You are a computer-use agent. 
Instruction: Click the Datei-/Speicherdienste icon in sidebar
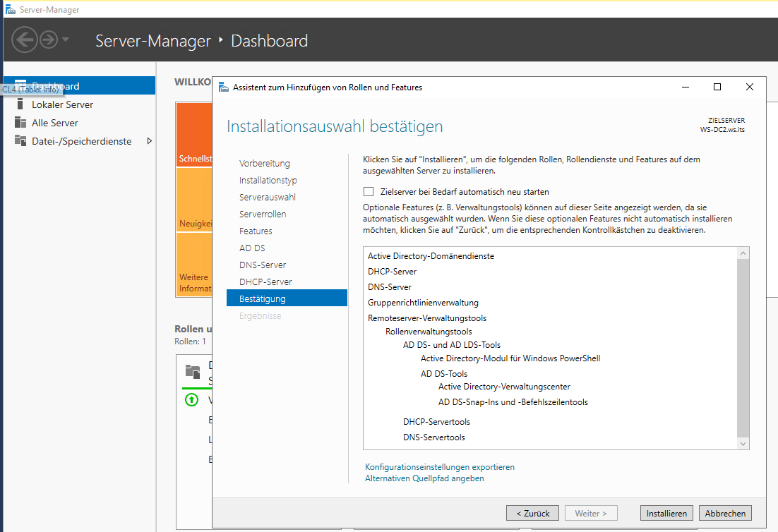[x=20, y=141]
